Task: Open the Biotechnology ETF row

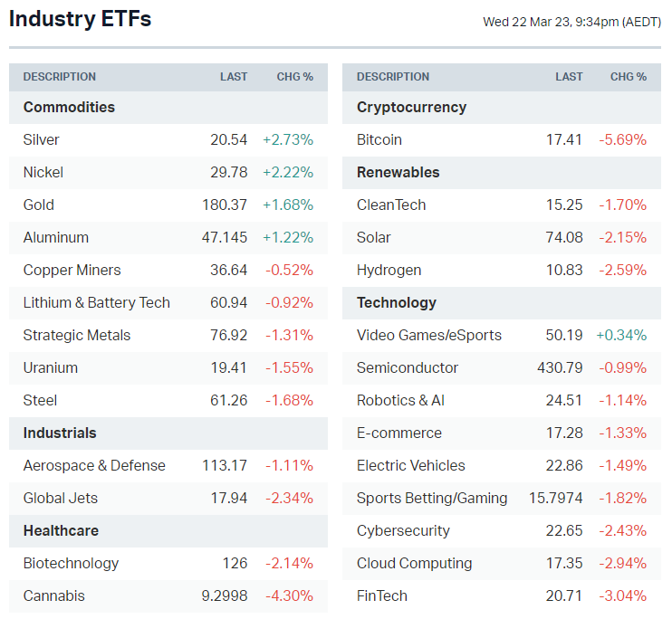Action: tap(71, 563)
